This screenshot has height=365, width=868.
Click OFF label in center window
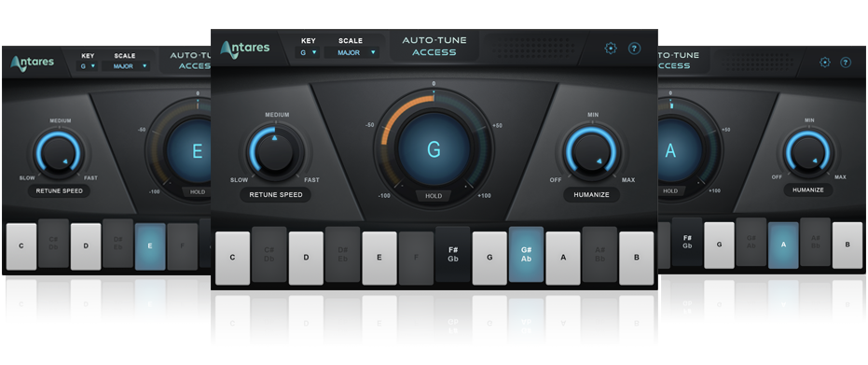click(556, 180)
